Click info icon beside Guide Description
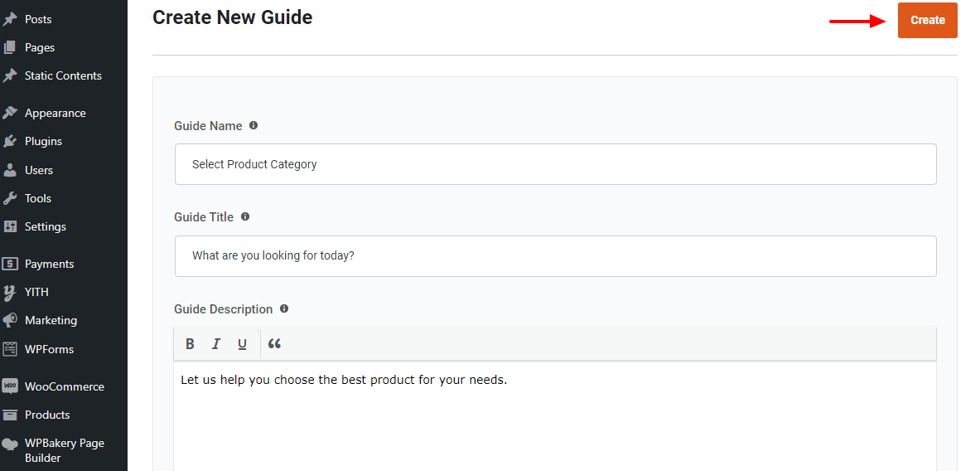 [284, 308]
